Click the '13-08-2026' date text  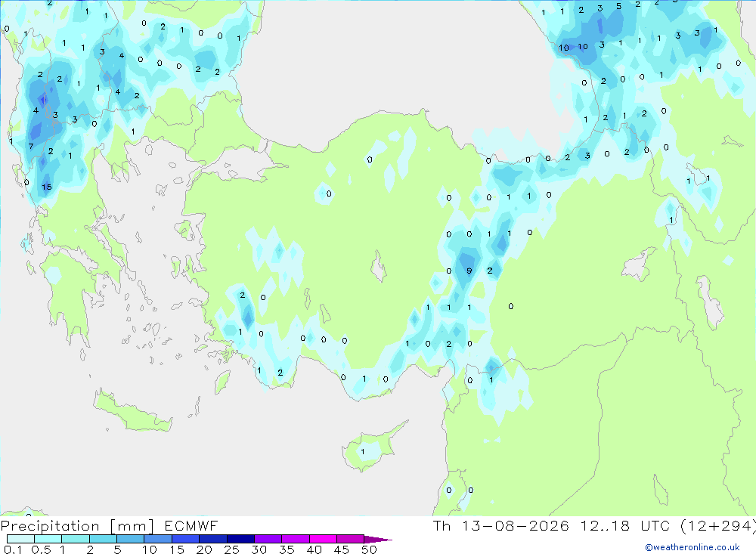[x=516, y=526]
